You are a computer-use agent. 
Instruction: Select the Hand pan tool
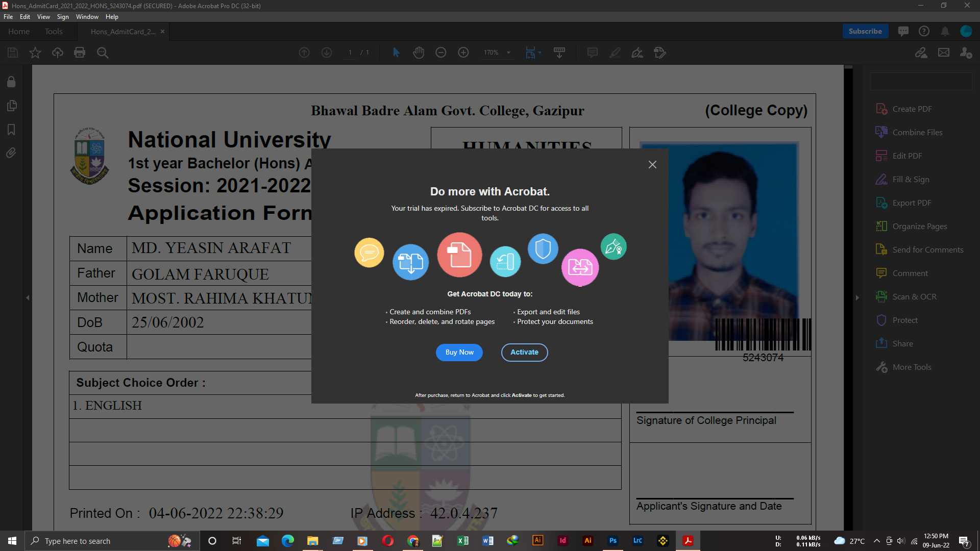[419, 53]
